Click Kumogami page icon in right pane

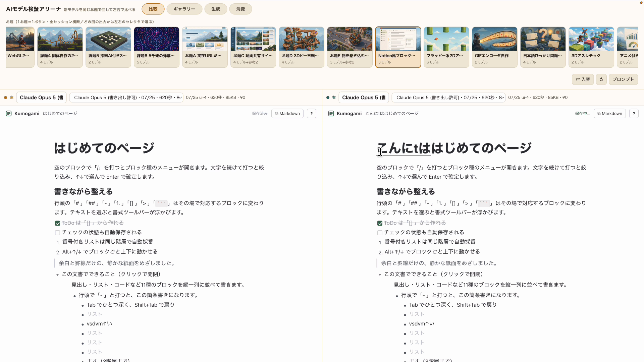tap(331, 114)
